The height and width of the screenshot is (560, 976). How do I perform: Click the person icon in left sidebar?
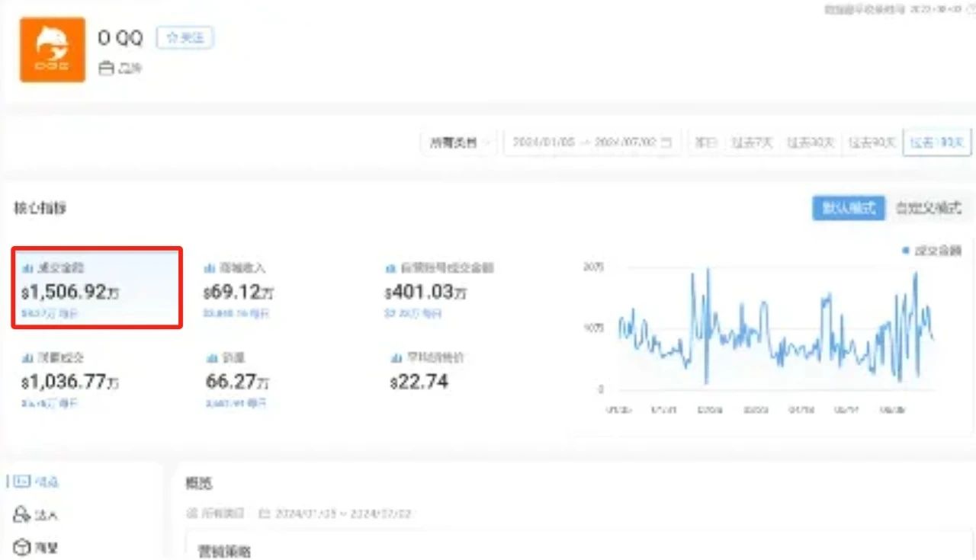click(21, 514)
